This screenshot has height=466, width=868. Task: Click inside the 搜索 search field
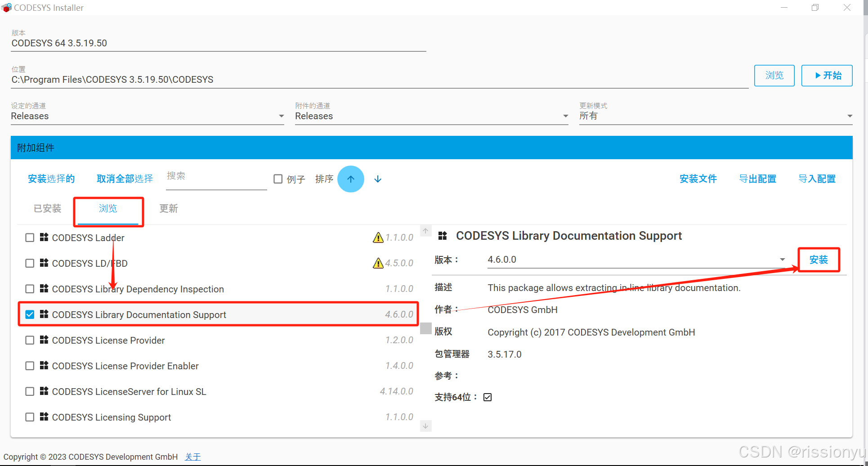pos(216,177)
